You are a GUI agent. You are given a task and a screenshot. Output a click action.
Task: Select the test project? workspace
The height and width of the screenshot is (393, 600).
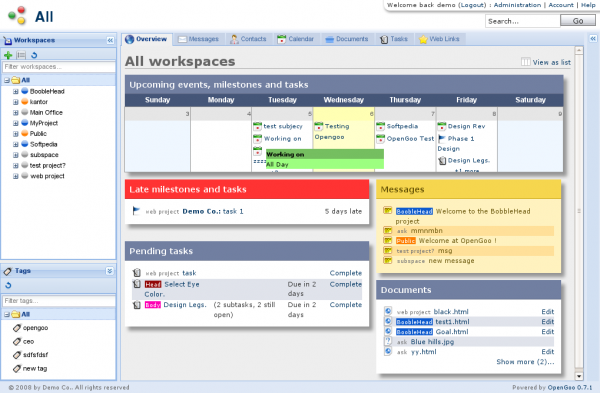(x=47, y=166)
